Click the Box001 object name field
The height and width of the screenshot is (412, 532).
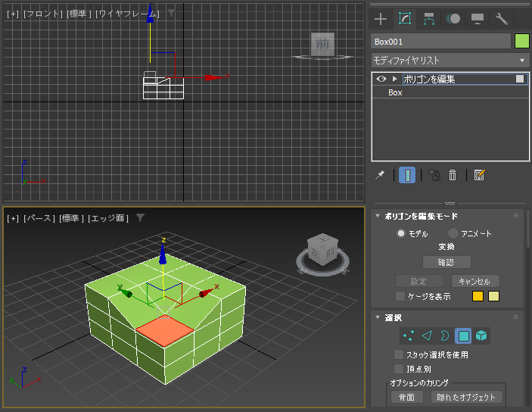pyautogui.click(x=440, y=42)
